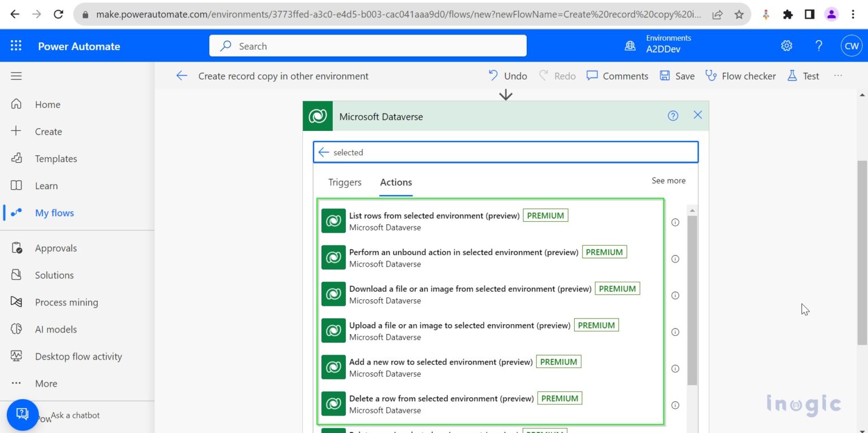
Task: Select Add a new row to selected environment
Action: point(489,367)
